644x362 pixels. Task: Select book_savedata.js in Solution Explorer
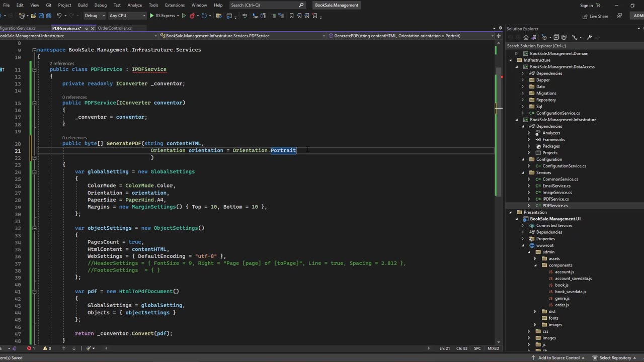tap(571, 292)
